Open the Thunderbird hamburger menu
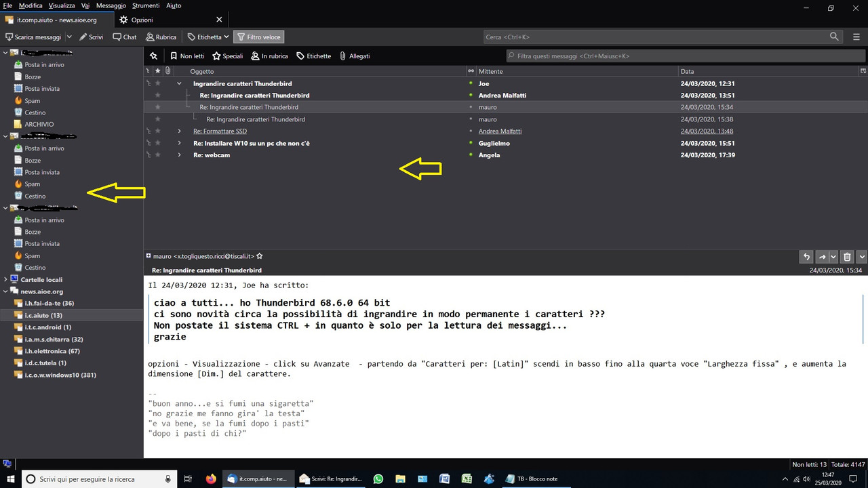868x488 pixels. click(x=856, y=37)
